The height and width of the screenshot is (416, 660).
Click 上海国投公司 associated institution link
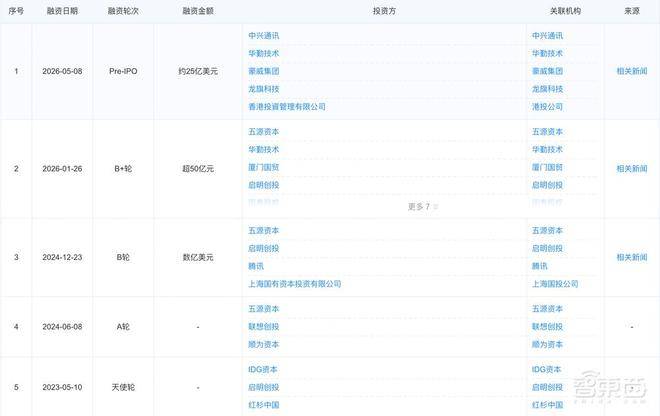pyautogui.click(x=555, y=284)
